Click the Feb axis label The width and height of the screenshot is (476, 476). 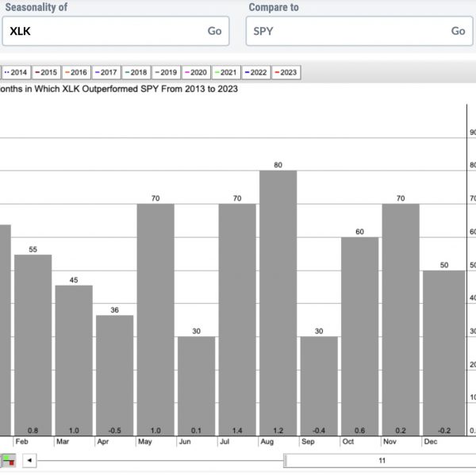pyautogui.click(x=22, y=441)
